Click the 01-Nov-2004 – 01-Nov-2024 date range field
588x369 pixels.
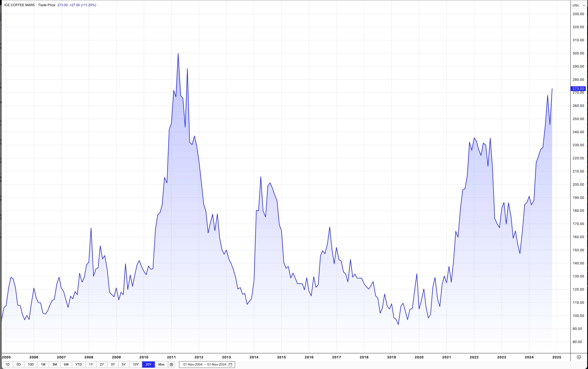tap(207, 364)
